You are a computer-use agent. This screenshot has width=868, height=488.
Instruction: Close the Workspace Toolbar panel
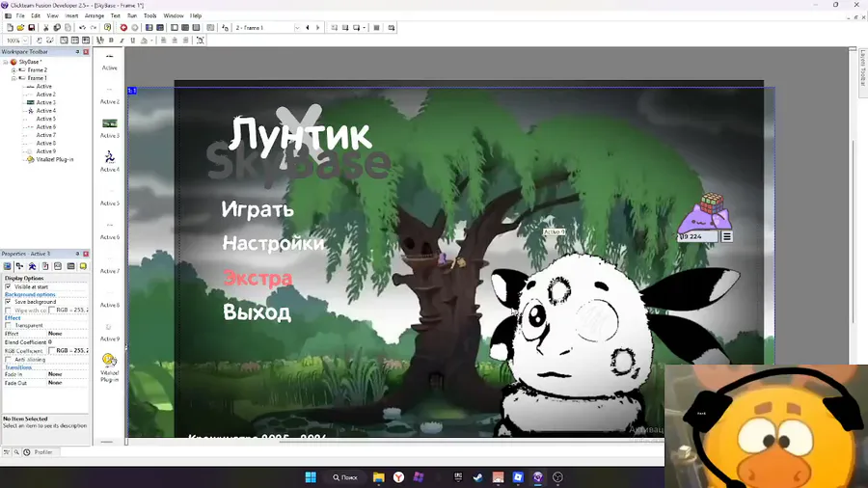86,51
